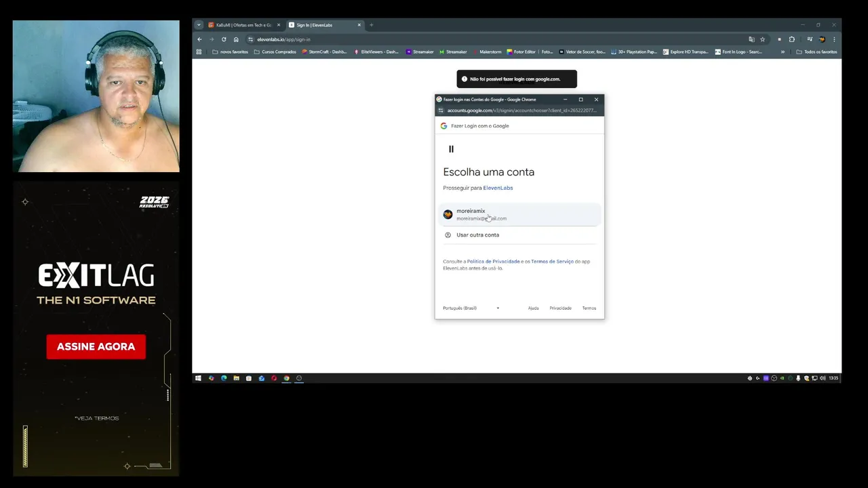Open the novos favoritos bookmark folder
Viewport: 868px width, 488px height.
click(x=231, y=52)
